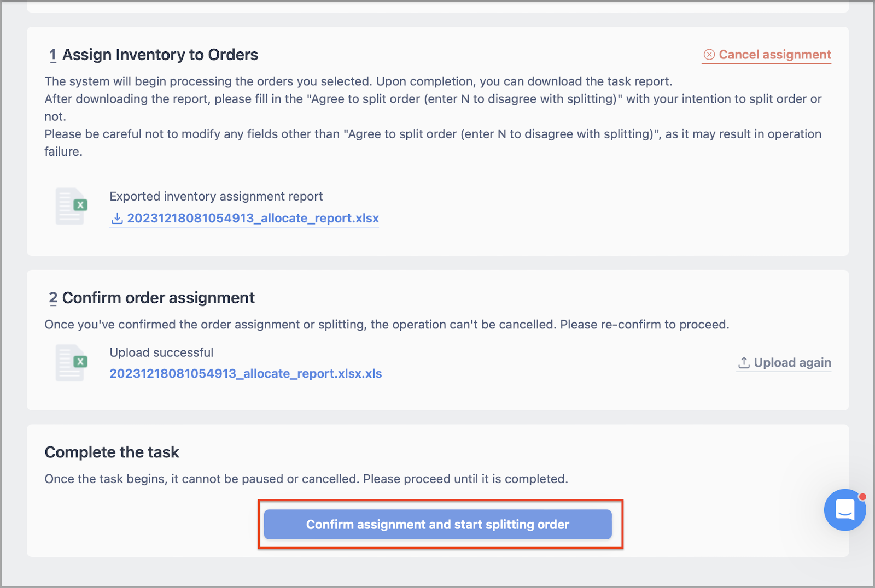The height and width of the screenshot is (588, 875).
Task: Click the underlined step number 2
Action: [x=53, y=298]
